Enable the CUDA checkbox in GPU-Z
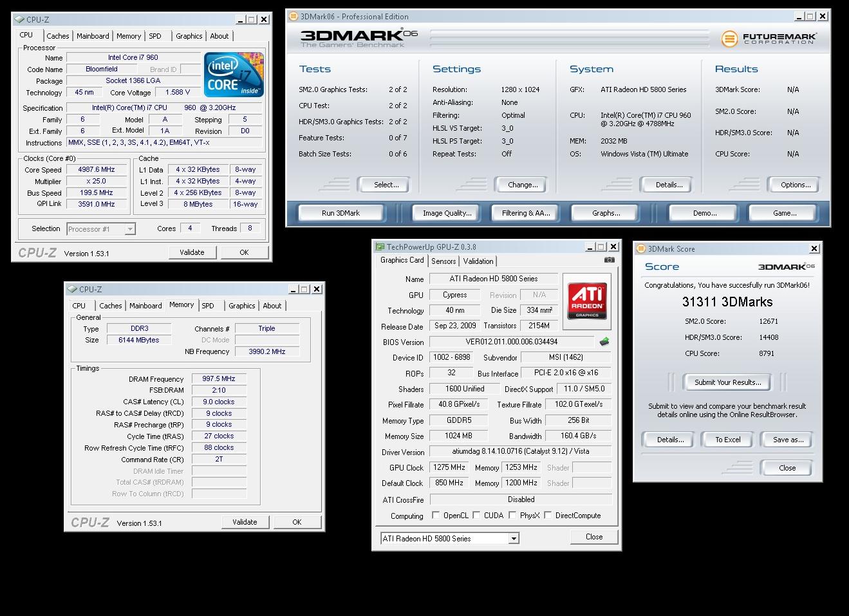 click(476, 515)
